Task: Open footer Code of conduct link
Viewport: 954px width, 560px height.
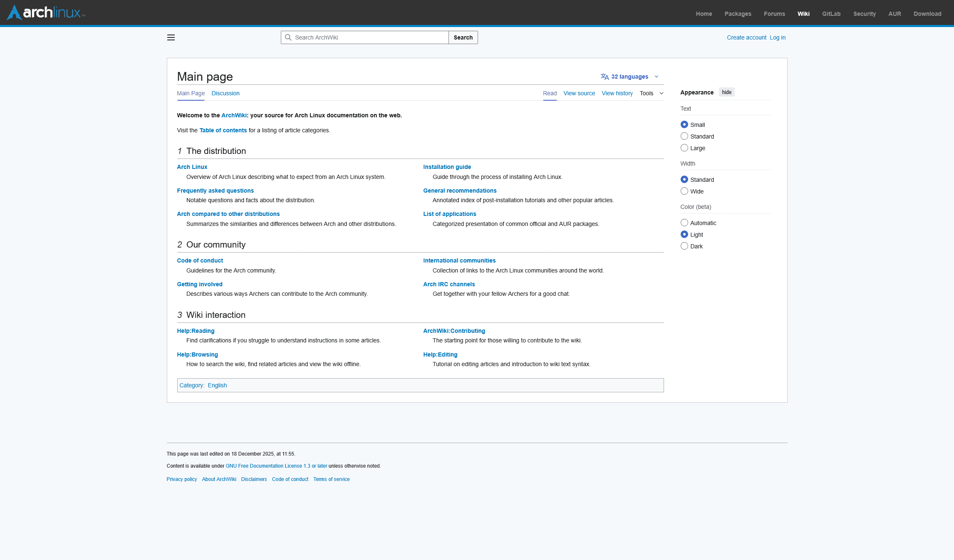Action: click(x=290, y=479)
